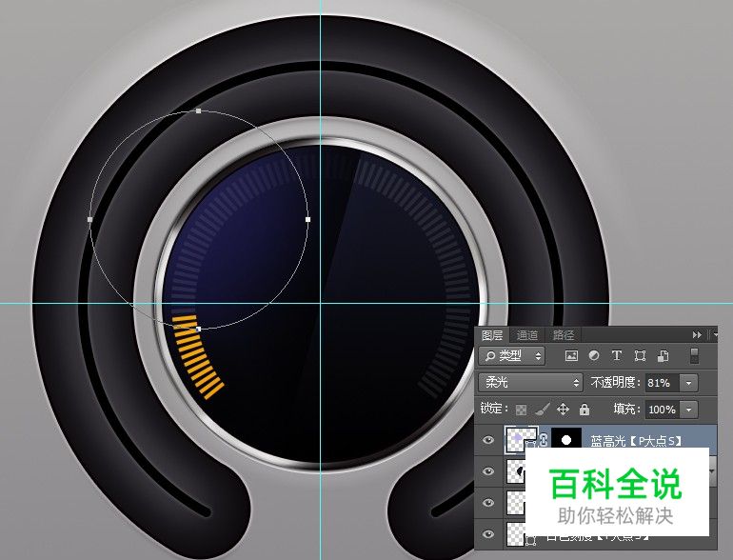
Task: Filter layers by shape layers
Action: coord(640,356)
